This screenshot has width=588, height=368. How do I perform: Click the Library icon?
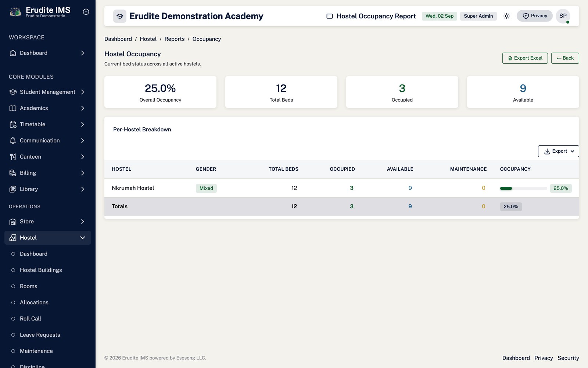pos(13,189)
